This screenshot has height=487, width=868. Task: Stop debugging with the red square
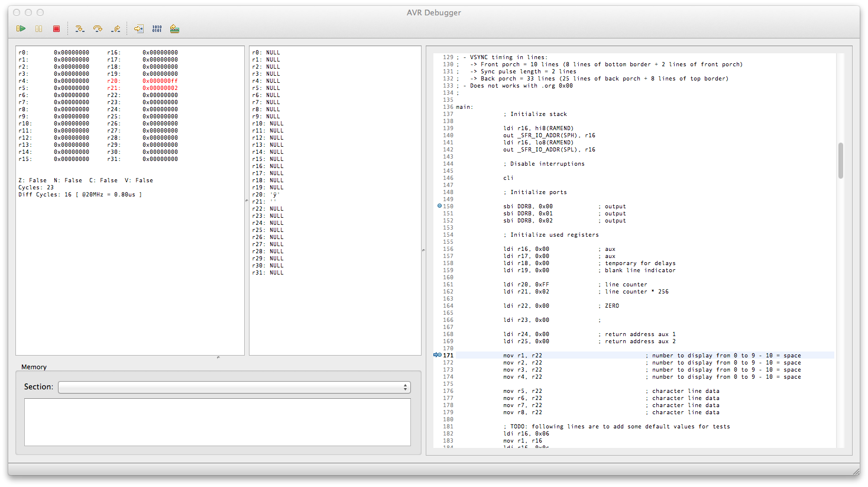pyautogui.click(x=57, y=28)
